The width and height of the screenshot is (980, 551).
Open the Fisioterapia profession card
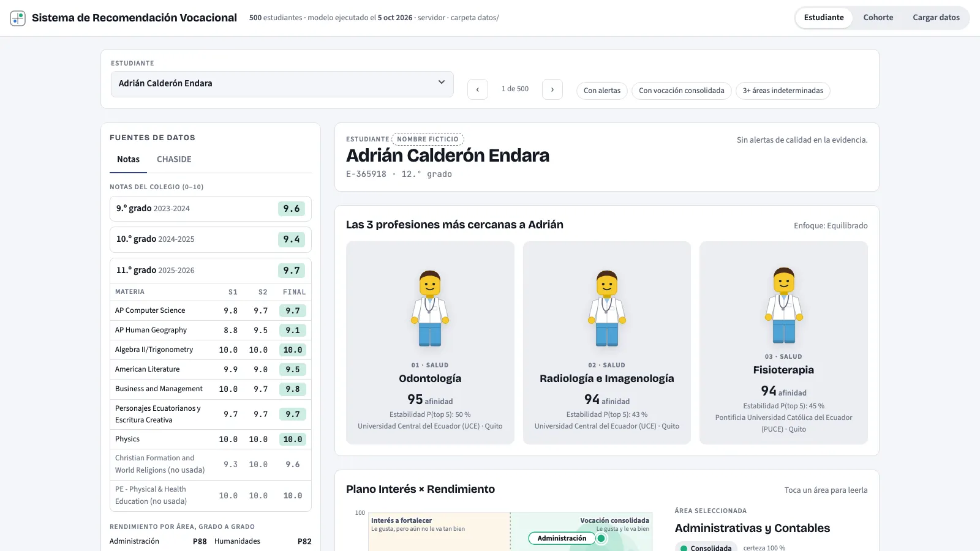[783, 343]
